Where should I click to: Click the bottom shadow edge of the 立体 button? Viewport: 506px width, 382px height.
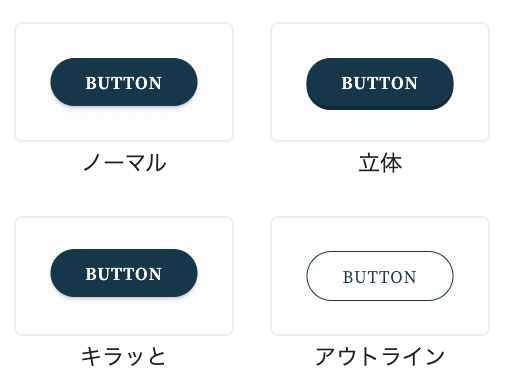point(380,108)
